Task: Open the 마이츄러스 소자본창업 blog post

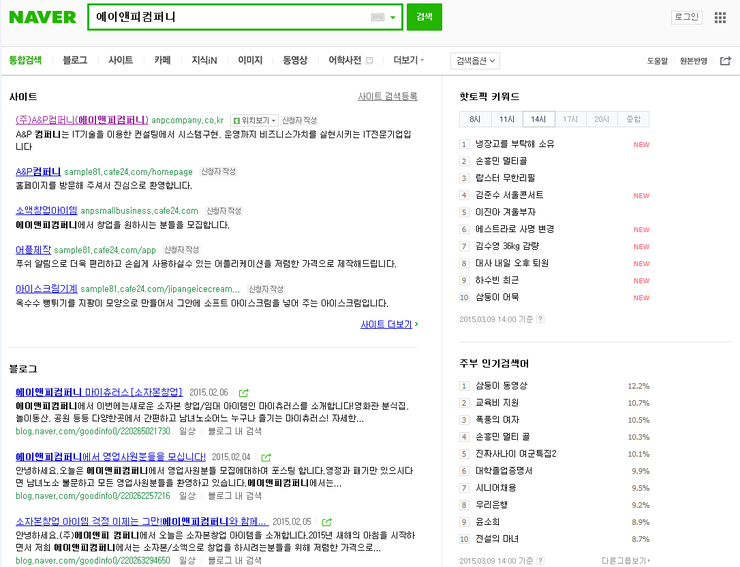Action: coord(99,392)
